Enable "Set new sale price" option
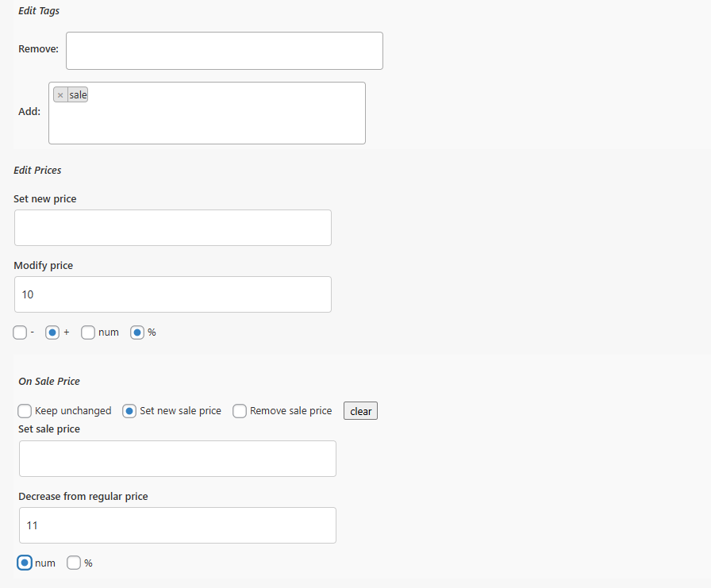 point(129,411)
